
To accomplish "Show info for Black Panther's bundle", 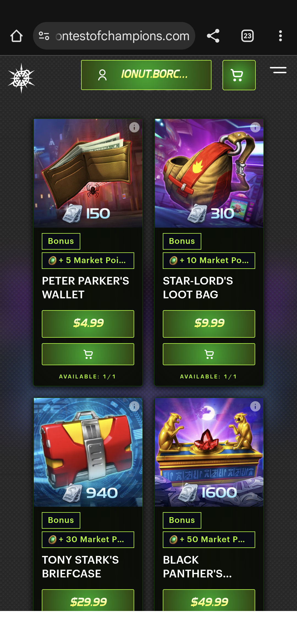I will 255,406.
